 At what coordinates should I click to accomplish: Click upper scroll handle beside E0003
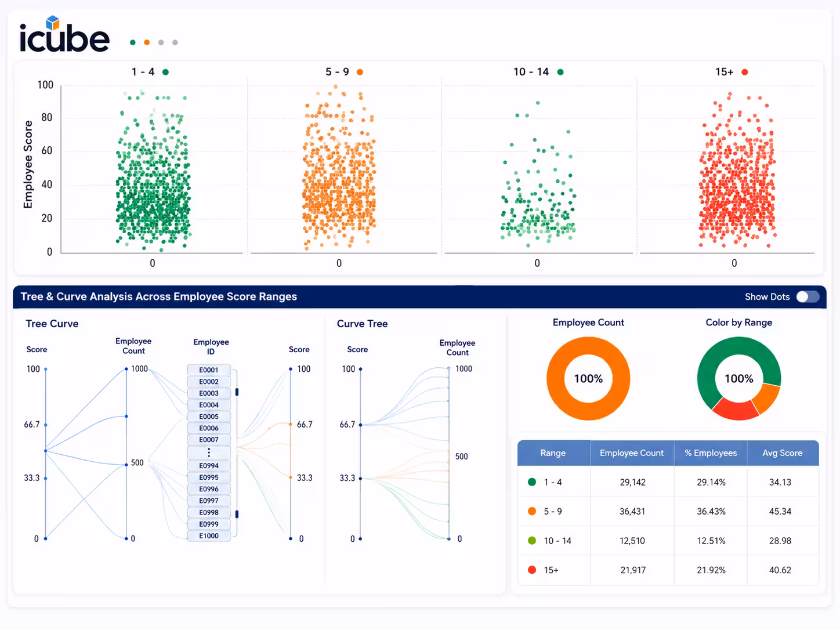(237, 393)
